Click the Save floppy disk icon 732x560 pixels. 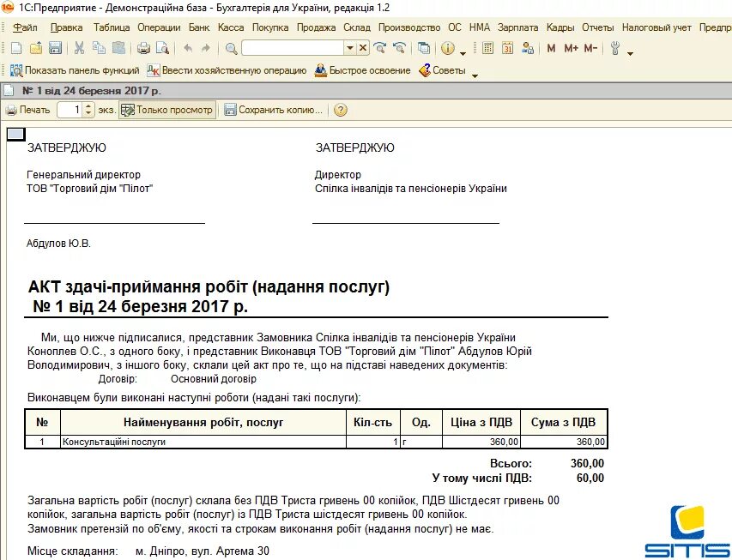pyautogui.click(x=56, y=48)
